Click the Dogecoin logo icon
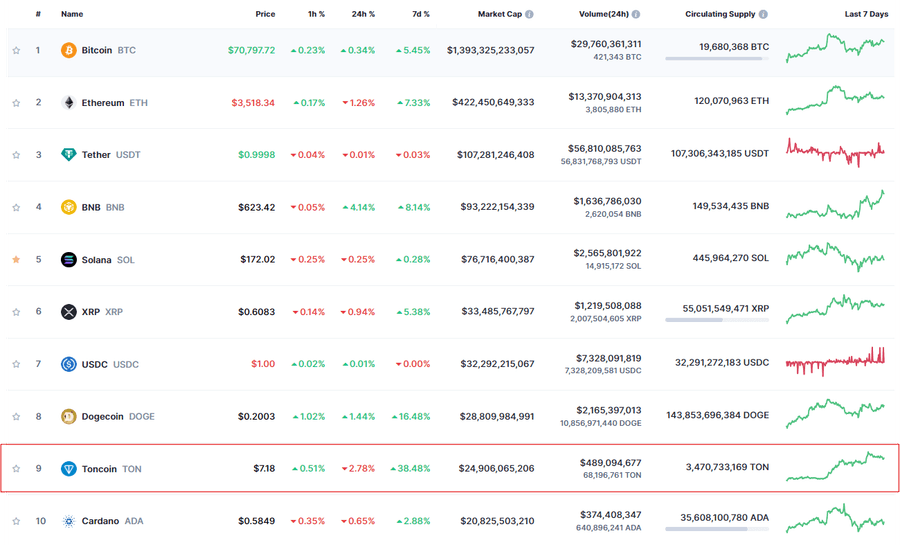Viewport: 900px width, 545px height. tap(69, 416)
